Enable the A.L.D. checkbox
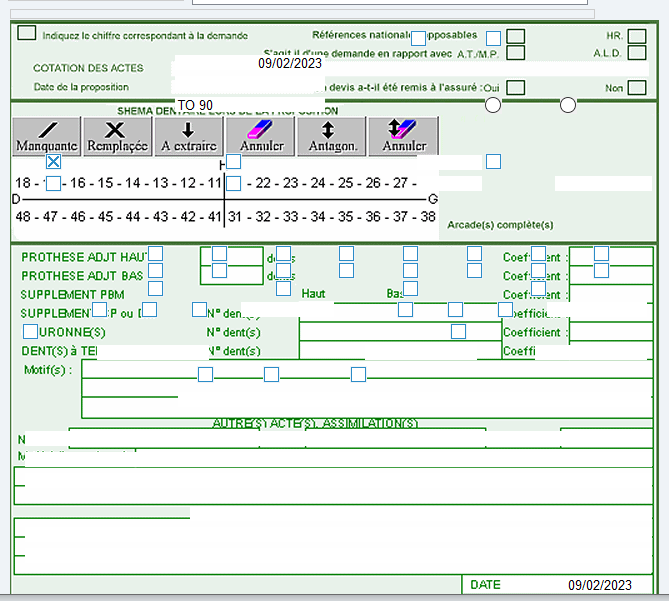 click(637, 53)
